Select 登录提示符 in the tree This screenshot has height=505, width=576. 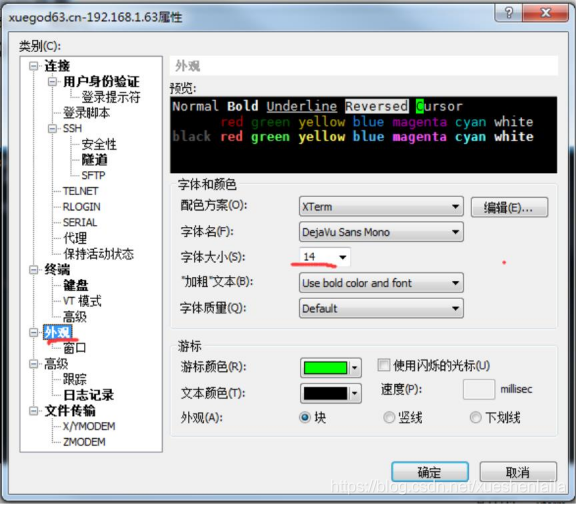111,97
